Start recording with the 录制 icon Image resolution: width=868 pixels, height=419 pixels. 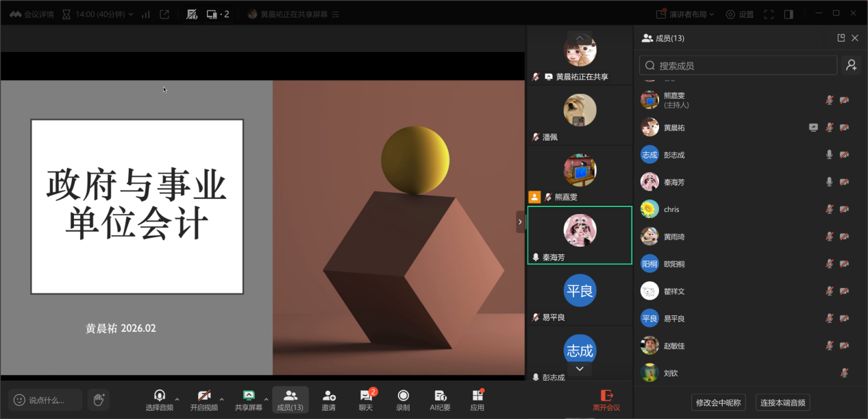point(403,399)
